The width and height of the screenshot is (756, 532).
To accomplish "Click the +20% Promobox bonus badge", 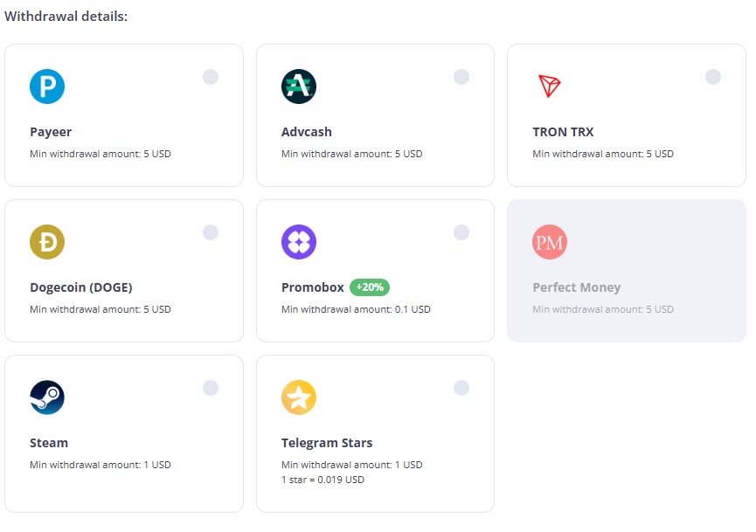I will click(x=370, y=287).
